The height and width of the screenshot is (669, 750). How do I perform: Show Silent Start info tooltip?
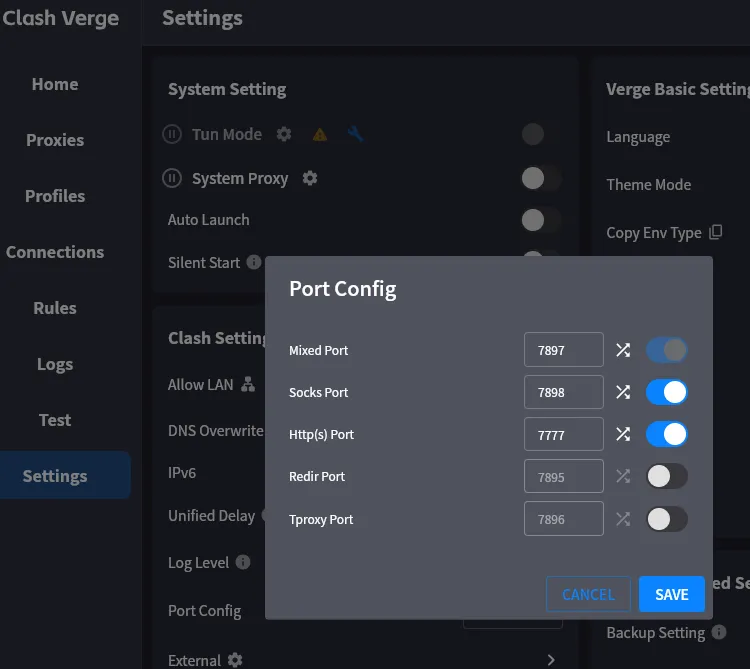(254, 262)
